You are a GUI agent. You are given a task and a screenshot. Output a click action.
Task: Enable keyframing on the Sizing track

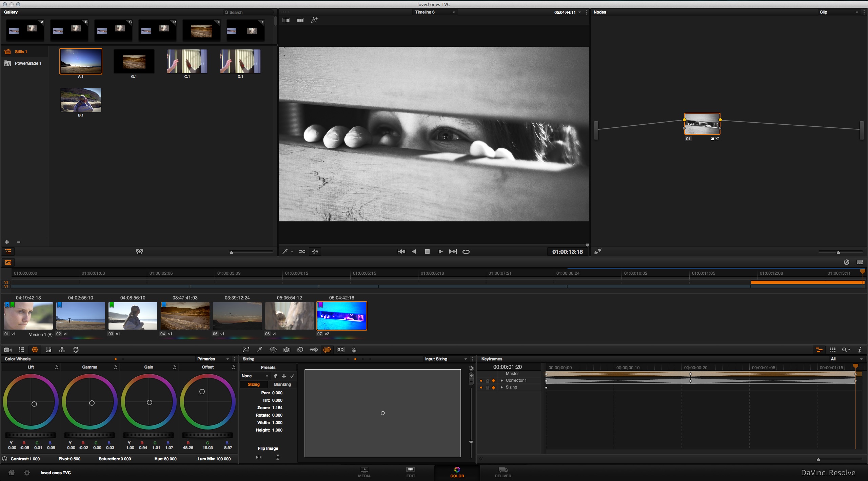tap(493, 388)
